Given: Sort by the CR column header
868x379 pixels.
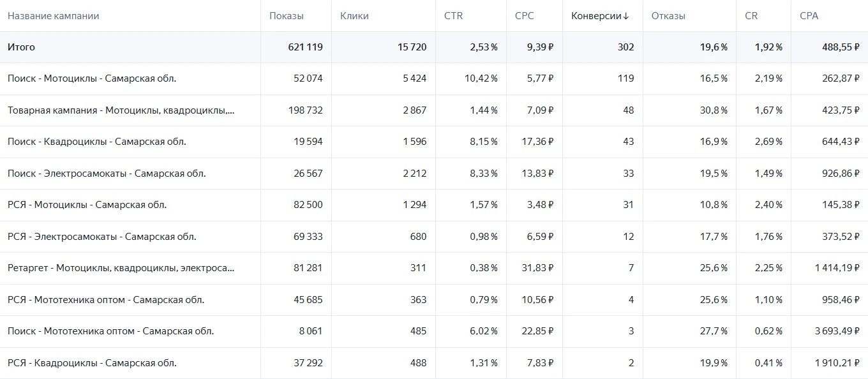Looking at the screenshot, I should [751, 16].
